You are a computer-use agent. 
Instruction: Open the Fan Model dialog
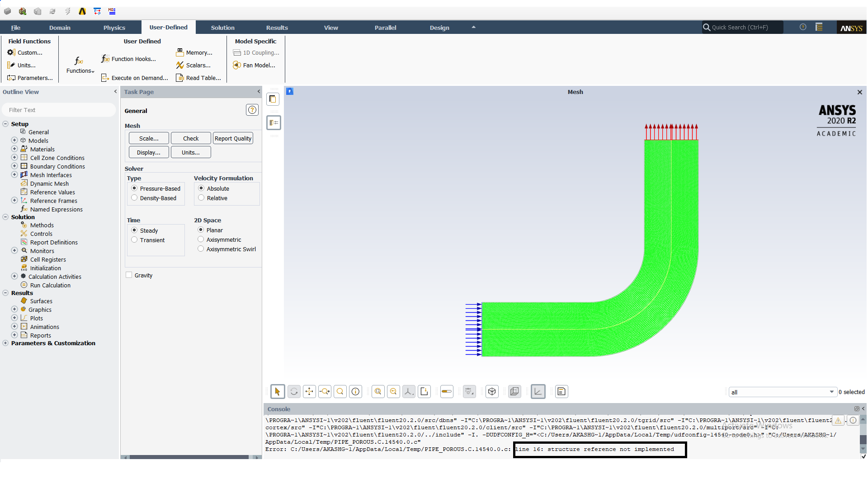click(254, 66)
